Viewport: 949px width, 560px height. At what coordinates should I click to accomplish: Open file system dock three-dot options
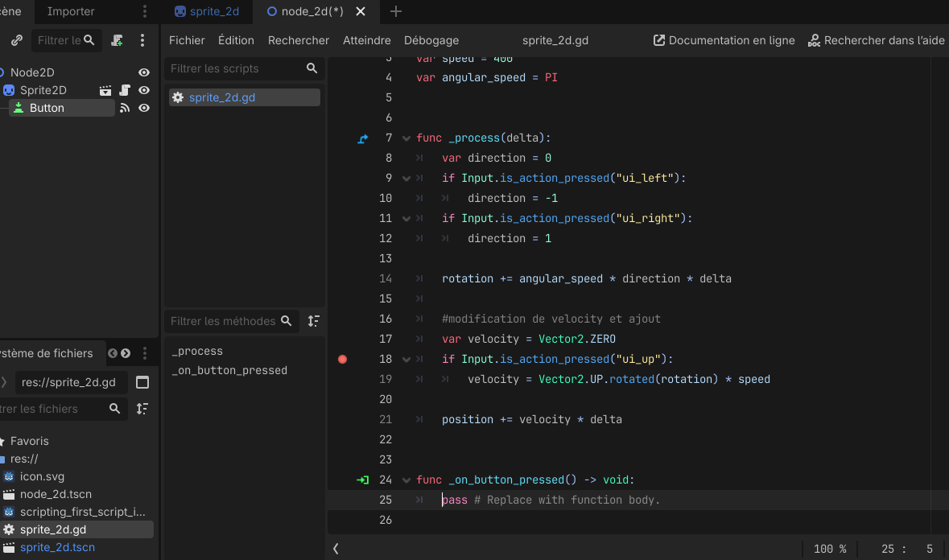point(145,353)
